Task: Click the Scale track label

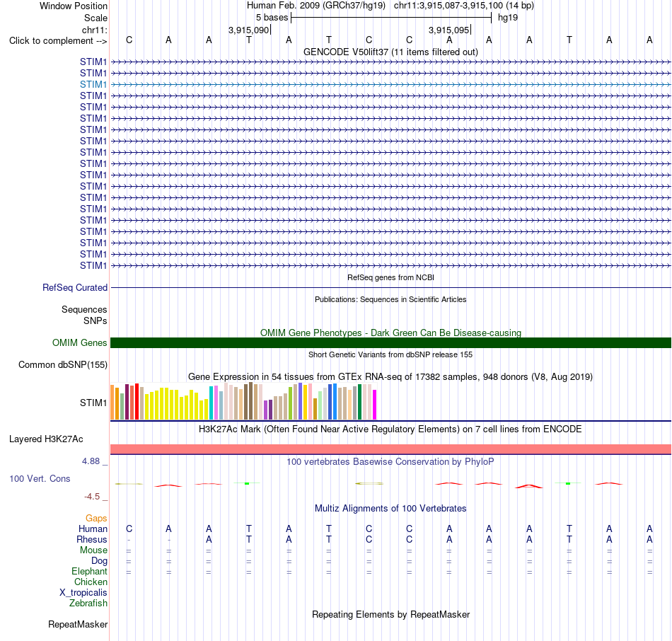Action: click(95, 18)
